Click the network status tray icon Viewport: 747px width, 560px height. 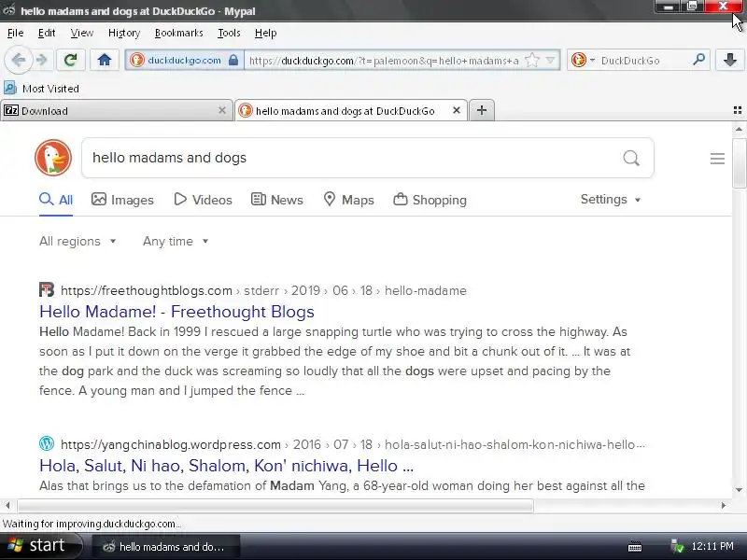pyautogui.click(x=677, y=547)
